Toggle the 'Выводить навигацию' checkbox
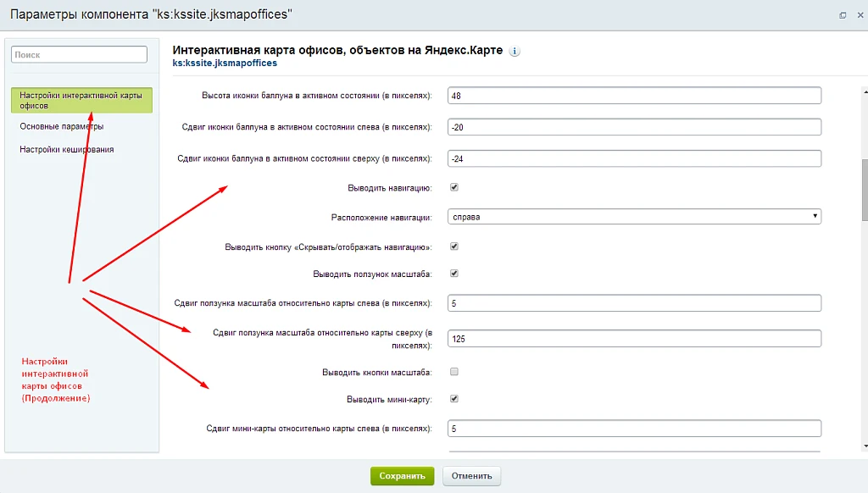 pyautogui.click(x=454, y=187)
